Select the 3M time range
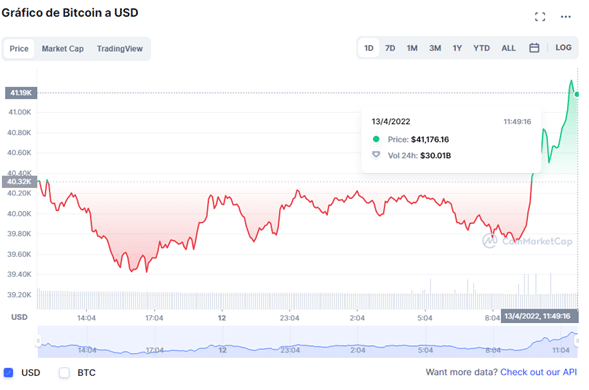The width and height of the screenshot is (589, 390). click(435, 48)
